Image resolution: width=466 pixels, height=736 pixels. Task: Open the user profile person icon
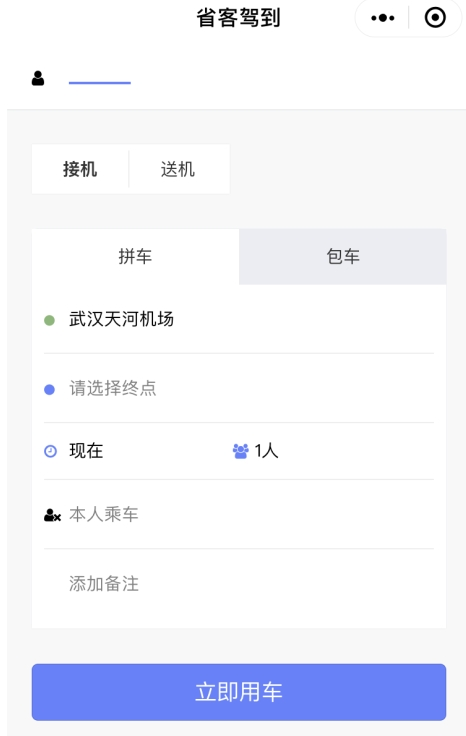(38, 78)
